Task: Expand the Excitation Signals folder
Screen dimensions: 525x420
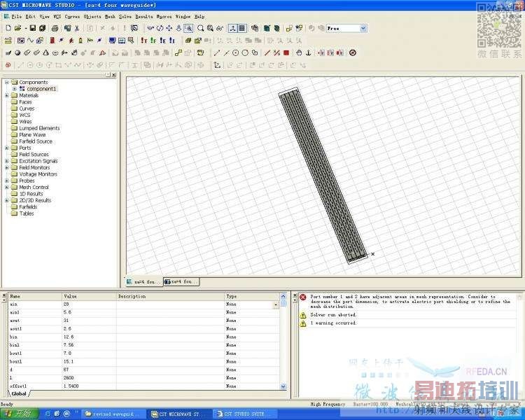Action: click(7, 161)
